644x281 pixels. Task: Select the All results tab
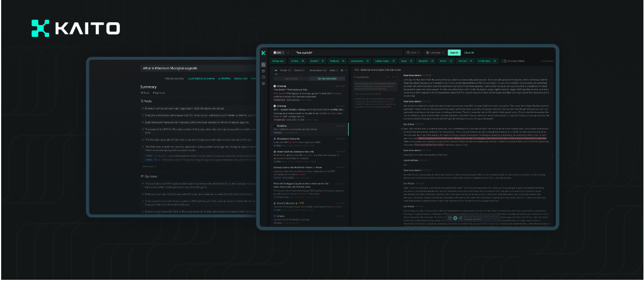point(276,70)
